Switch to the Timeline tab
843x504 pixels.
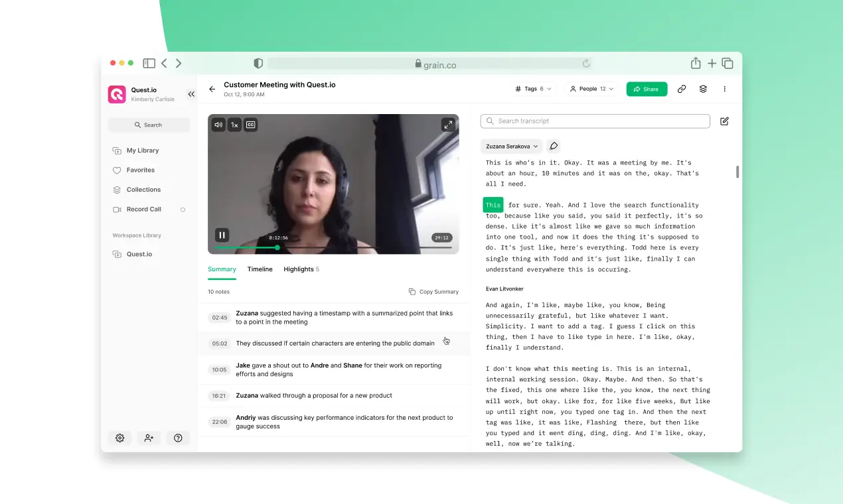tap(260, 269)
